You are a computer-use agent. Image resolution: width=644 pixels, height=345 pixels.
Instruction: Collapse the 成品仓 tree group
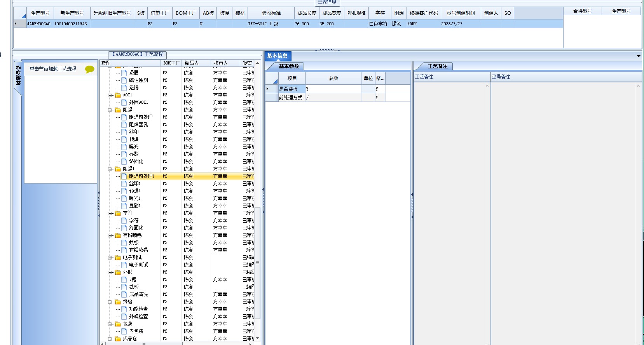point(110,339)
